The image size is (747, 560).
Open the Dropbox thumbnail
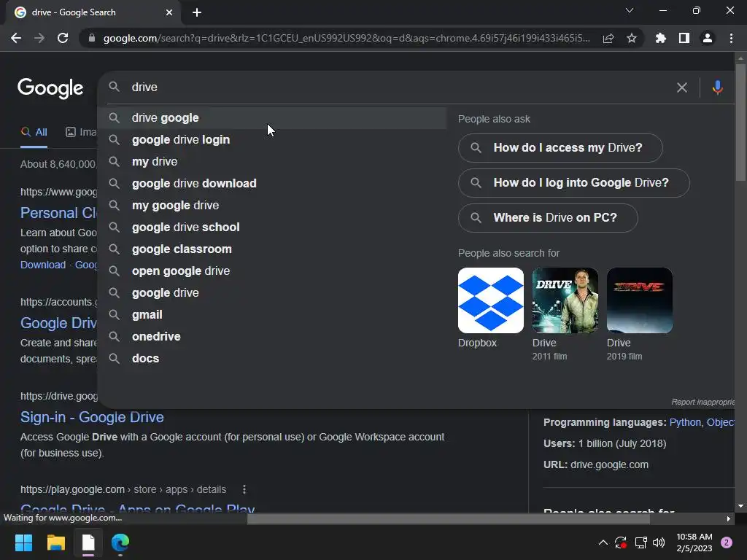click(x=491, y=300)
